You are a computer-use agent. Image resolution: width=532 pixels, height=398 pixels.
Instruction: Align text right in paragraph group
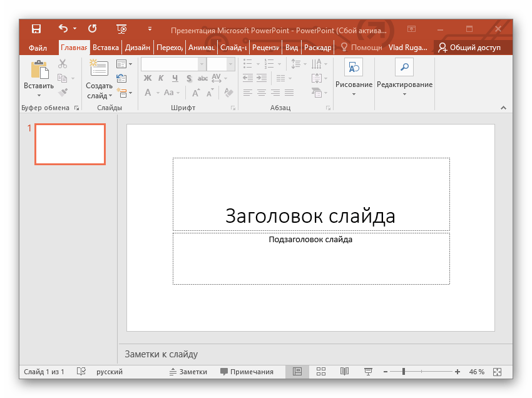coord(275,93)
